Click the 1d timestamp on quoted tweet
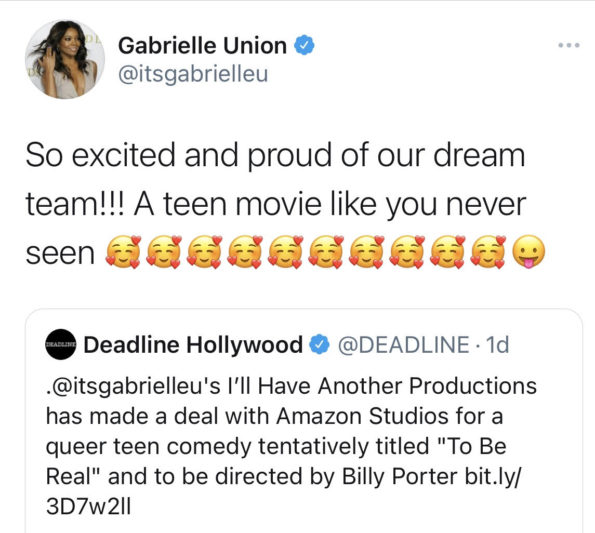The image size is (595, 533). click(x=497, y=344)
